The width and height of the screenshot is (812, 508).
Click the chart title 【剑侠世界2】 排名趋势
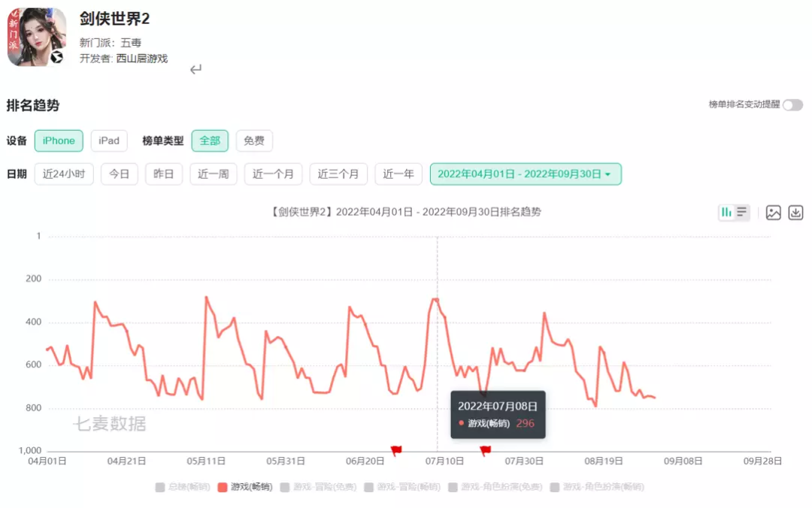click(406, 212)
